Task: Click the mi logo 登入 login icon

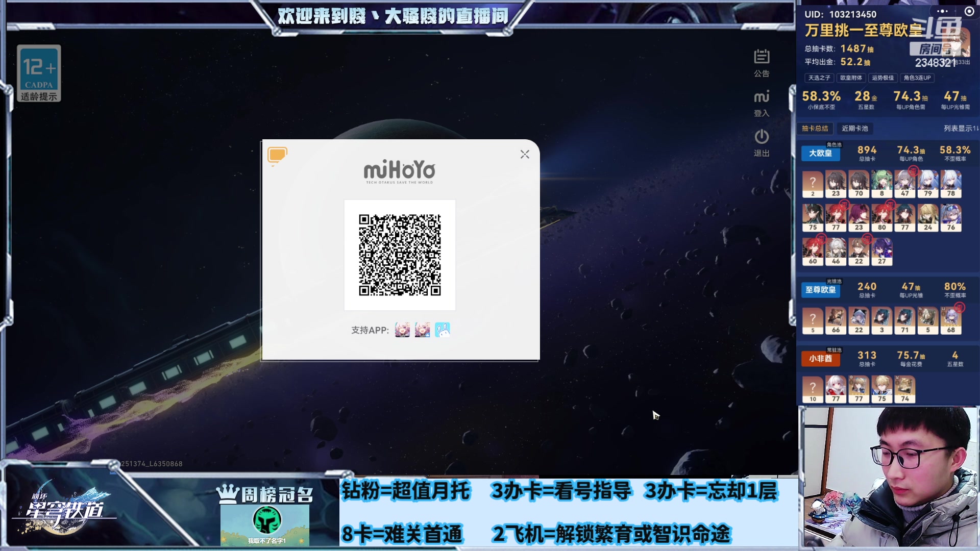Action: tap(761, 97)
